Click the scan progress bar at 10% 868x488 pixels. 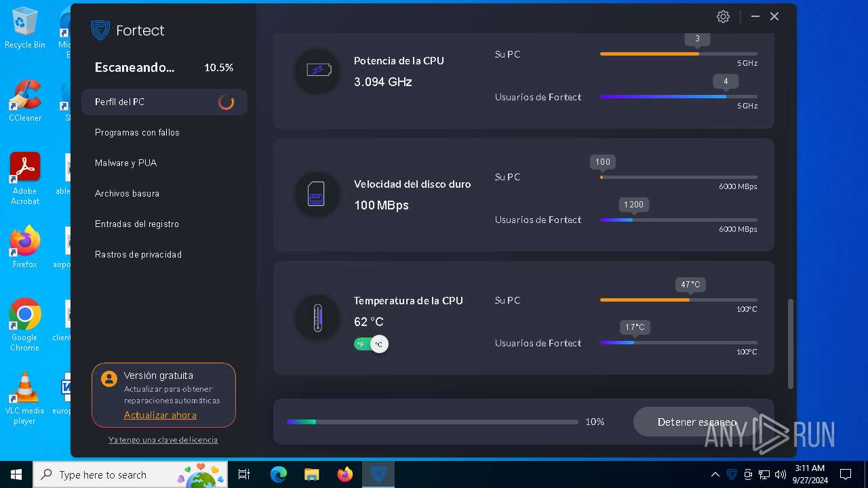433,422
